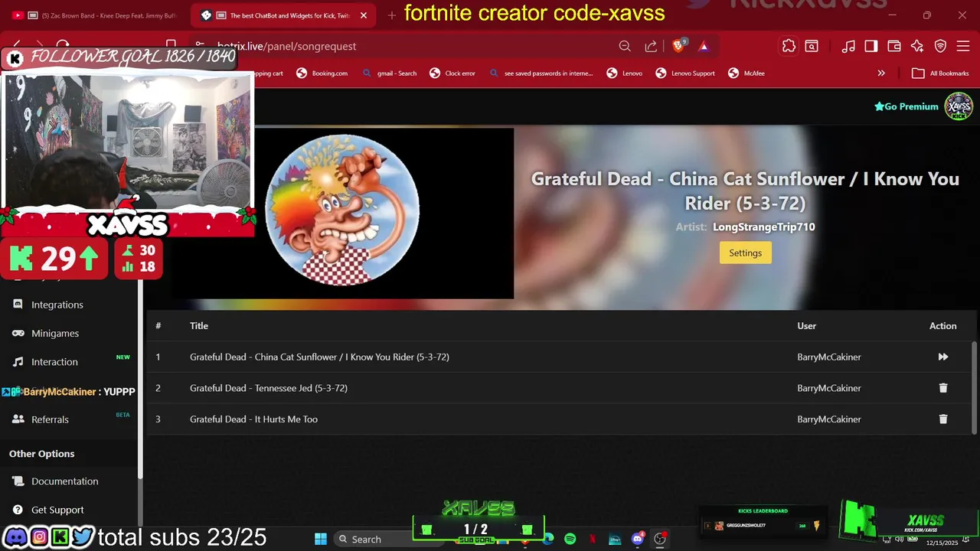Image resolution: width=980 pixels, height=551 pixels.
Task: Expand the hidden bookmarks chevron
Action: [881, 73]
